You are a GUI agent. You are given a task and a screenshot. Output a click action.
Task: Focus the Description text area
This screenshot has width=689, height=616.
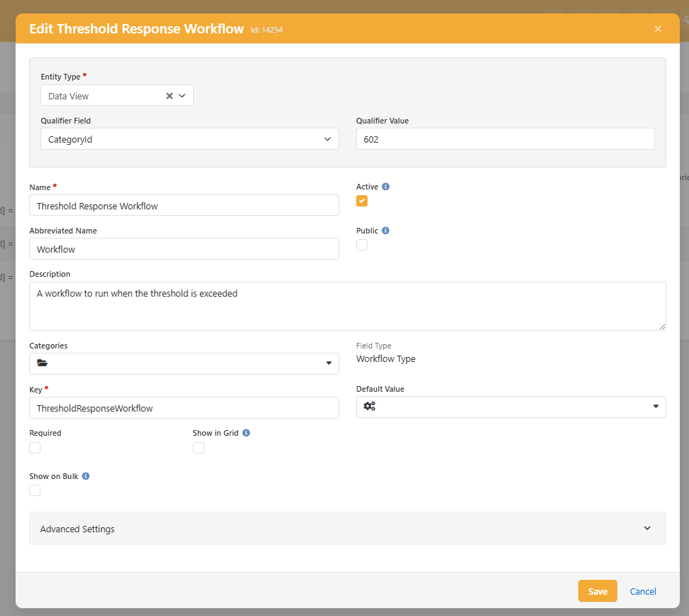tap(347, 306)
